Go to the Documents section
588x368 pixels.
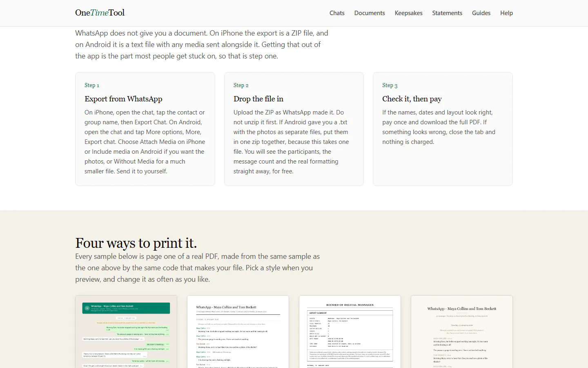tap(370, 13)
